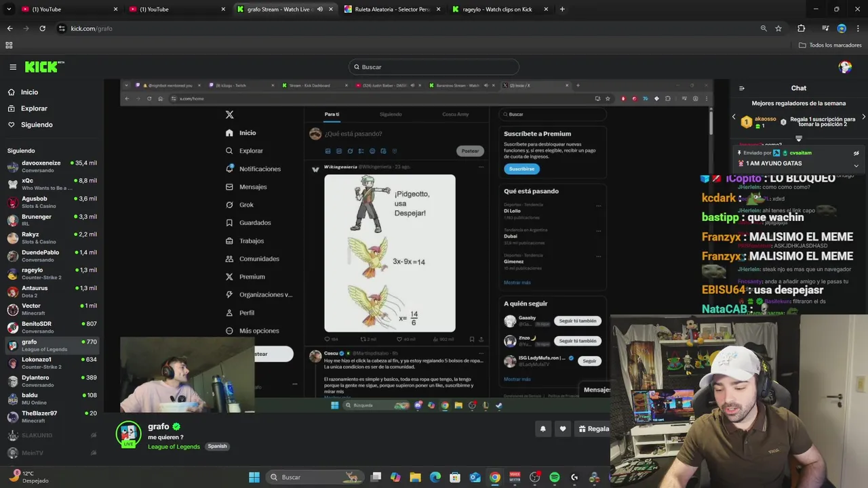Switch to first YouTube browser tab
The image size is (868, 488).
coord(68,9)
